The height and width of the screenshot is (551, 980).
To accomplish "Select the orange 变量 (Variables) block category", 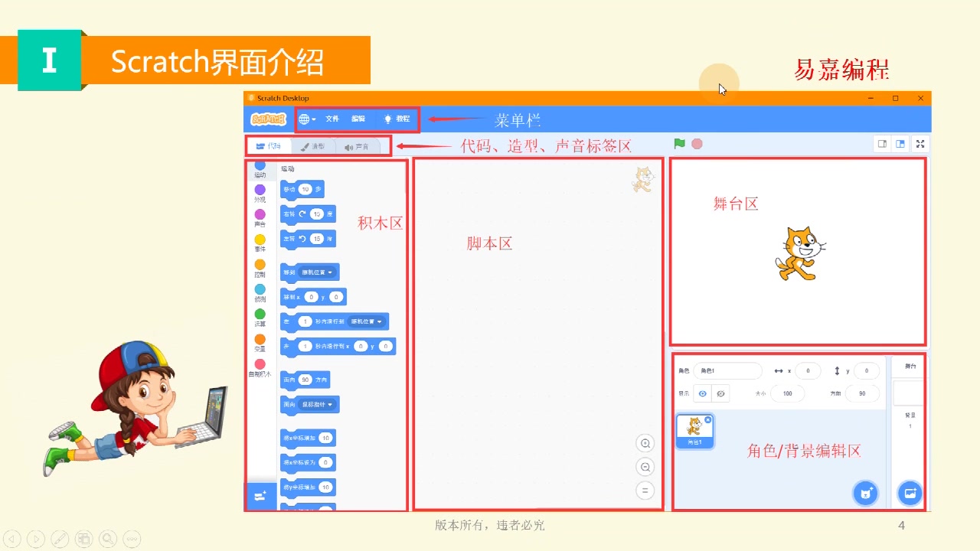I will click(260, 344).
